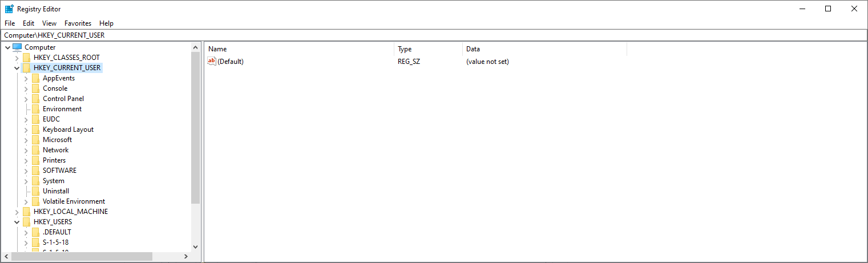Image resolution: width=868 pixels, height=263 pixels.
Task: Click the tree horizontal scroll-left arrow
Action: pos(6,257)
